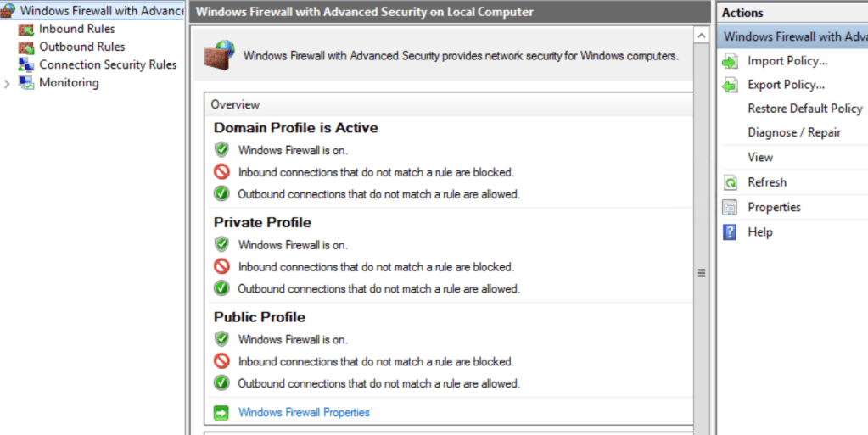Click the Inbound Rules icon in tree
868x435 pixels.
coord(25,30)
